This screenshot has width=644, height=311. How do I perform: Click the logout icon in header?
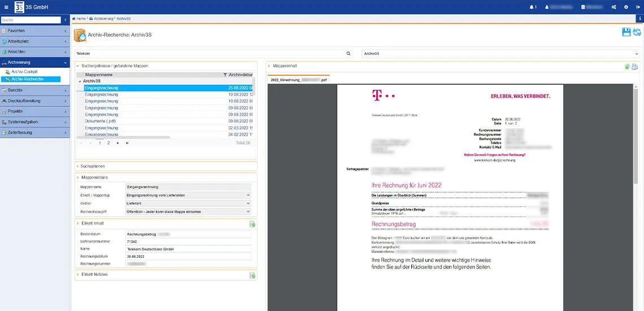637,7
